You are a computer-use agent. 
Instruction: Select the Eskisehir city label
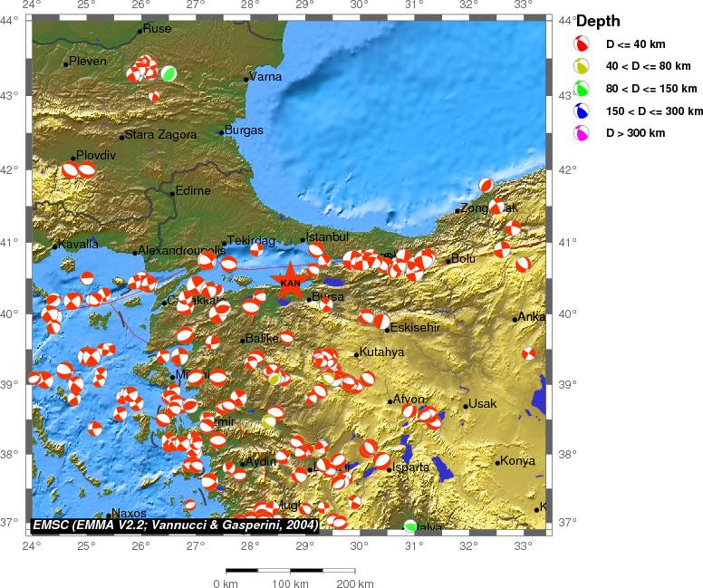[415, 327]
